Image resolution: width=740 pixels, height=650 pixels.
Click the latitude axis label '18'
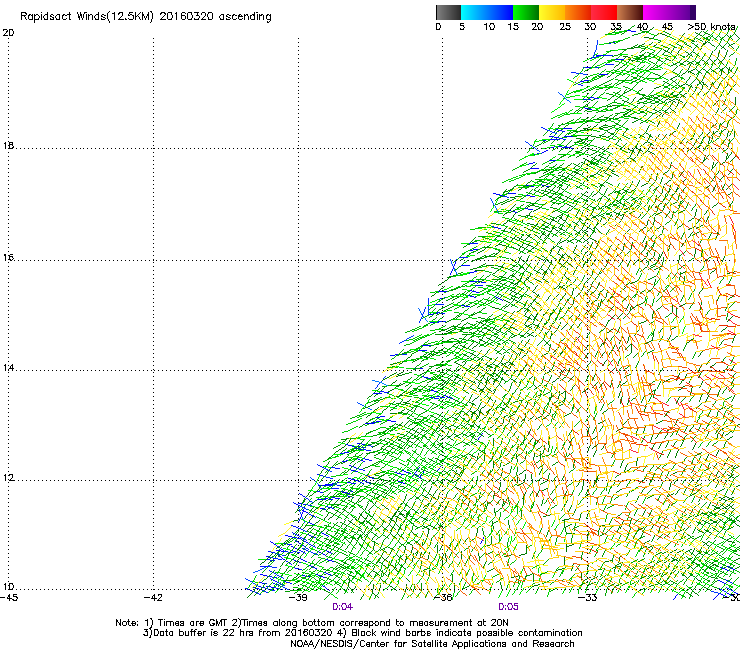8,145
